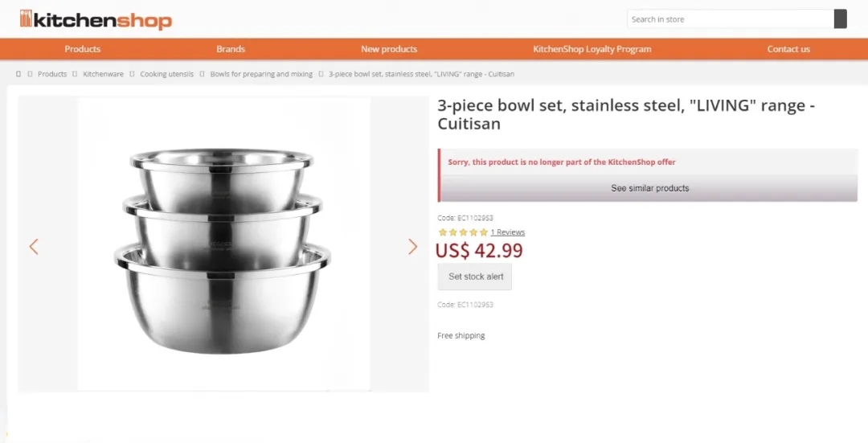Click the KitchenShop logo

[96, 19]
